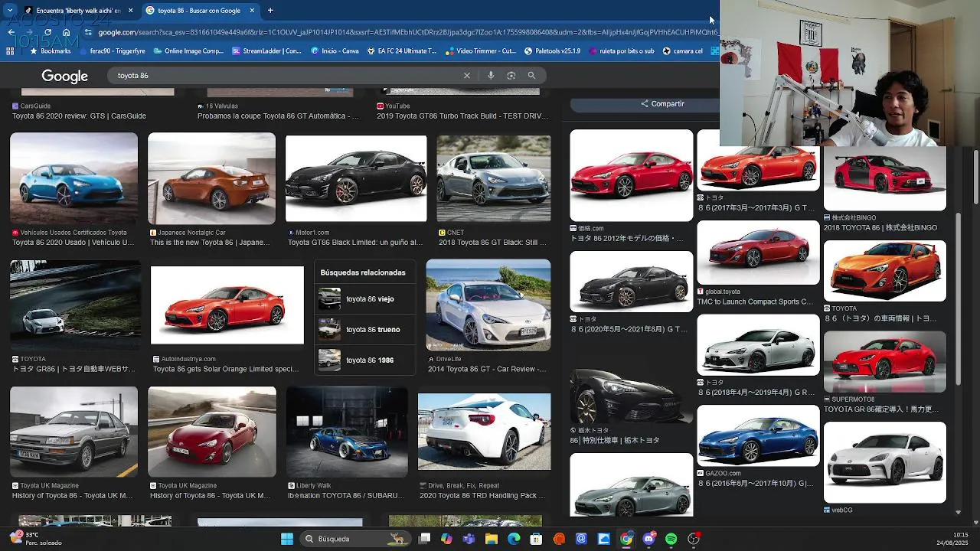
Task: Open Online Image Compressor bookmark
Action: [x=188, y=51]
